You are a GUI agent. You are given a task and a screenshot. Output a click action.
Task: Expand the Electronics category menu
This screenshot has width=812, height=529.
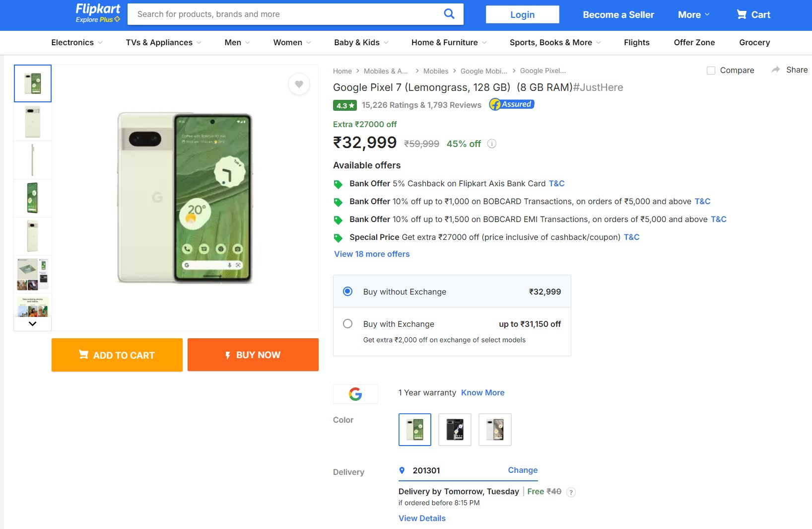[x=77, y=43]
